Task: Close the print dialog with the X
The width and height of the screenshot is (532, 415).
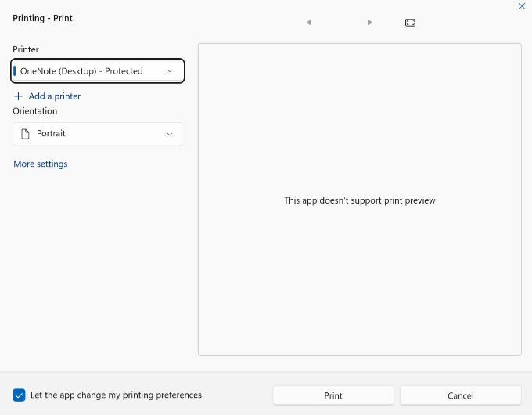Action: pyautogui.click(x=522, y=6)
